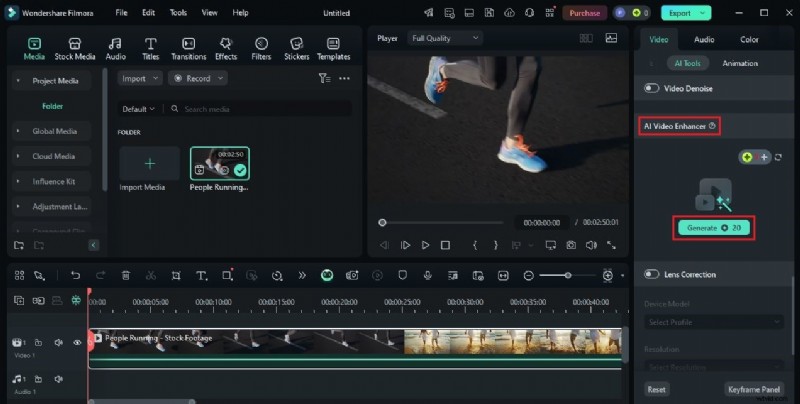Switch to the Color tab
The width and height of the screenshot is (800, 404).
[749, 40]
